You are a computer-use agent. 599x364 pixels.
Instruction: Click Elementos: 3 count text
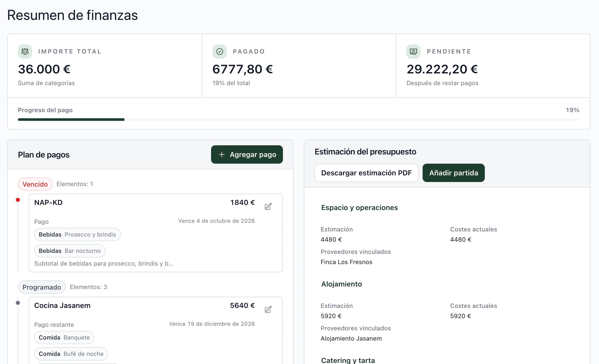88,287
